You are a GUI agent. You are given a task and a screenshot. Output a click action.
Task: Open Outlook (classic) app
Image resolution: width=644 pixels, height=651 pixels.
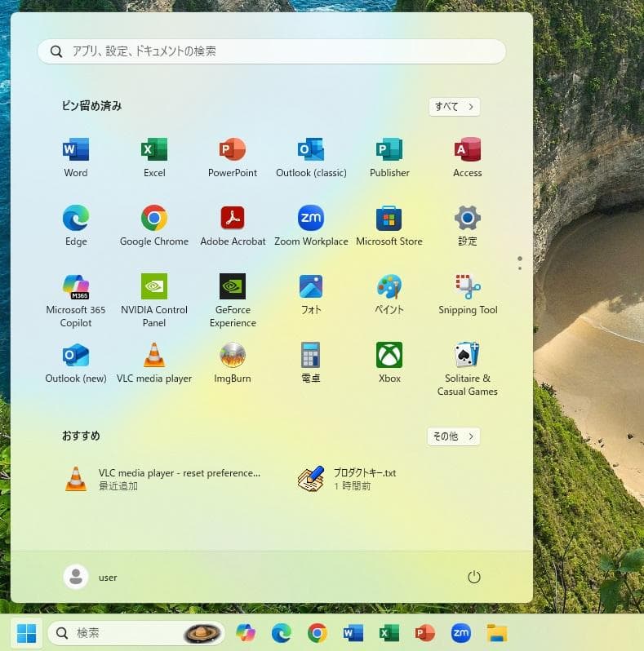[311, 157]
